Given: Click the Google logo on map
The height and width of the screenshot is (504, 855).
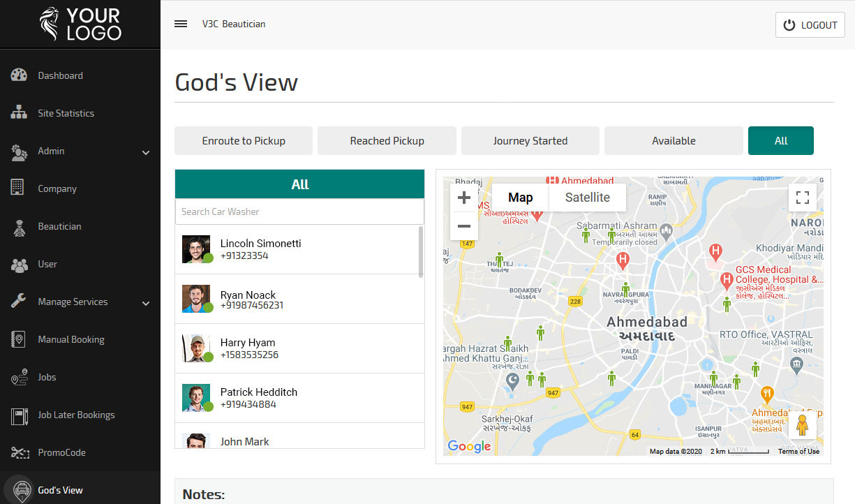Looking at the screenshot, I should tap(469, 447).
